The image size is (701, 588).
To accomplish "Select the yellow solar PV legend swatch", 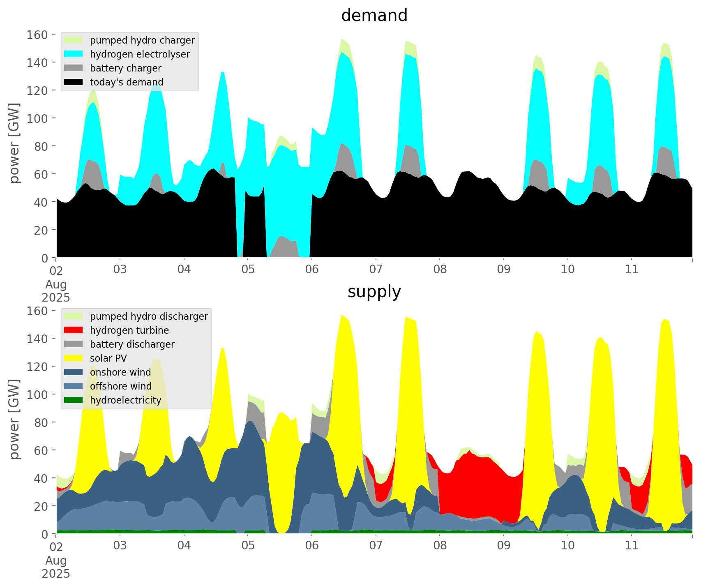I will [x=74, y=358].
